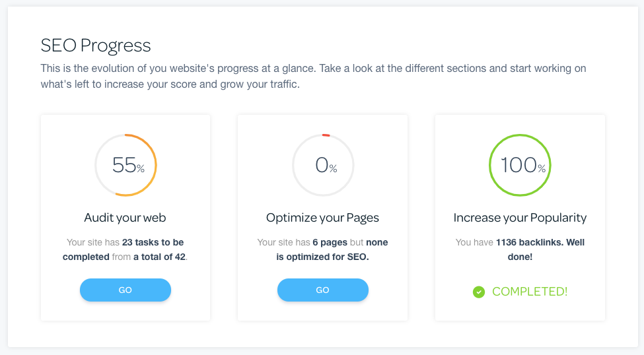The image size is (644, 355).
Task: Click the SEO Progress title
Action: [96, 45]
